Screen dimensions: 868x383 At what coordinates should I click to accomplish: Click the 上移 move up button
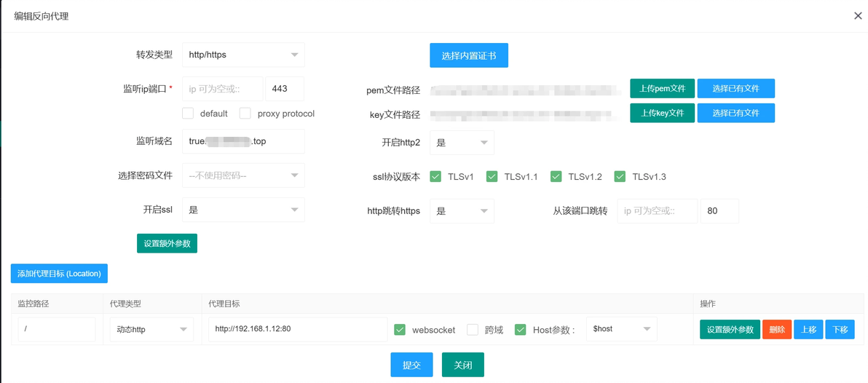[808, 329]
